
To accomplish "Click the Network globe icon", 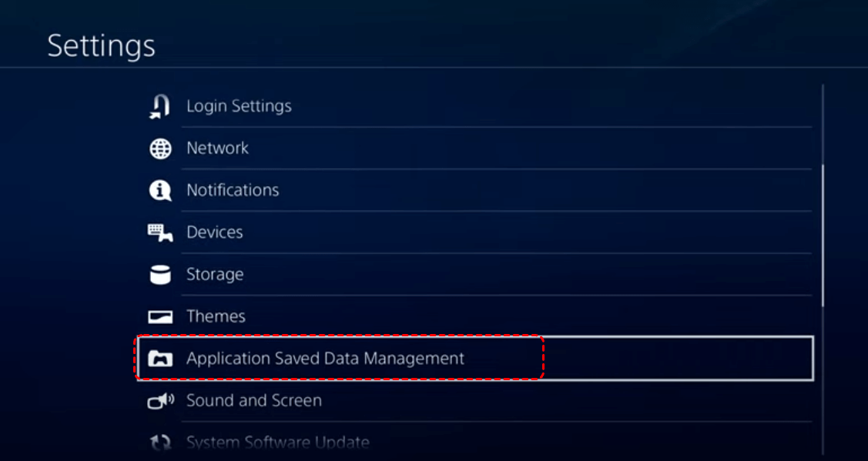I will coord(160,149).
